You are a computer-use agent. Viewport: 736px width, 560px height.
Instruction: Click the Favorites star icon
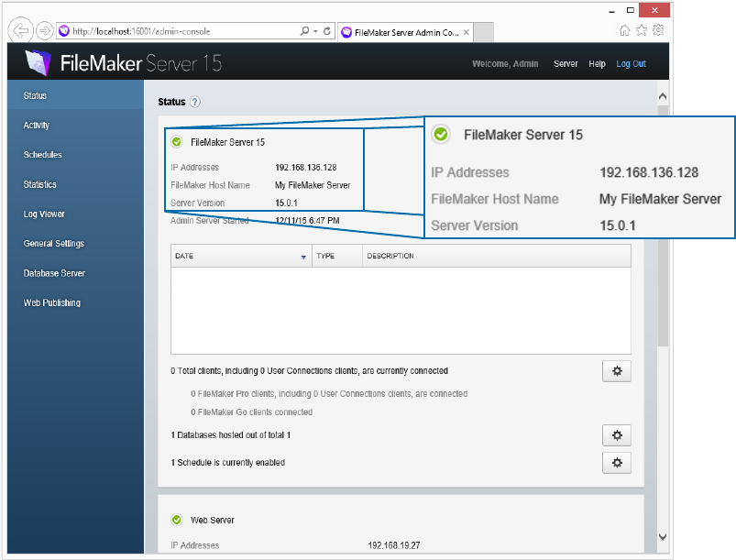tap(642, 30)
